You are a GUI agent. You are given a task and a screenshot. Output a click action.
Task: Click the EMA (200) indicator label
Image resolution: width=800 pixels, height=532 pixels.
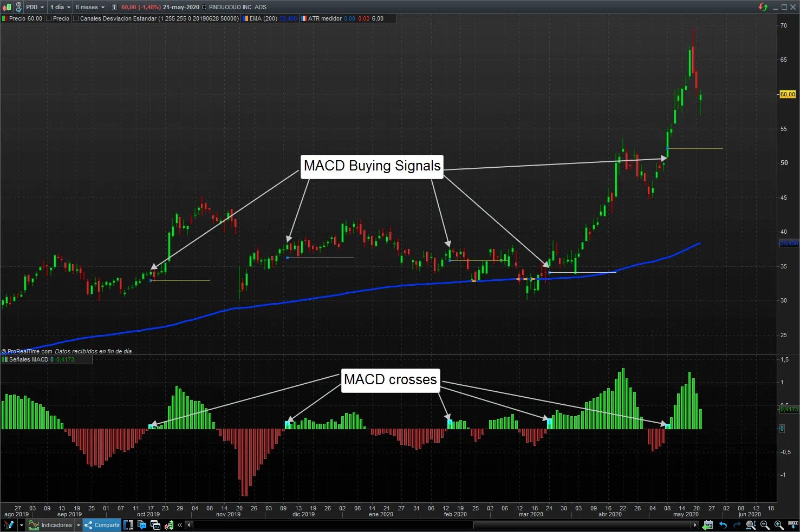[x=263, y=18]
